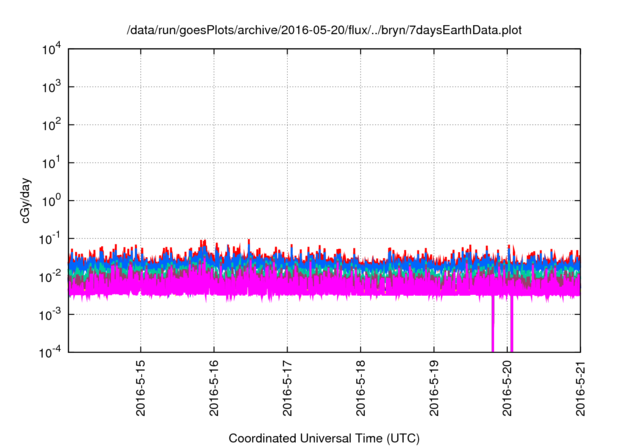The width and height of the screenshot is (640, 448).
Task: Click the 10^-1 y-axis tick label
Action: [x=50, y=239]
